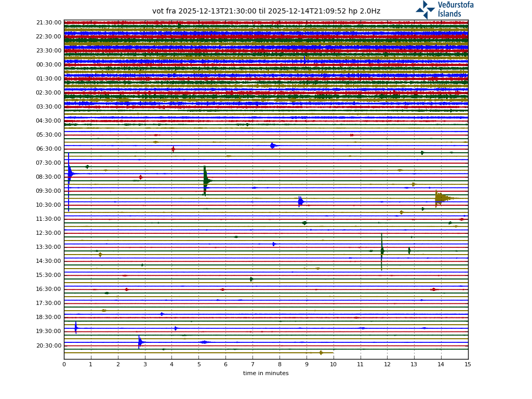The image size is (532, 399).
Task: Select the large green event near minute 5
Action: (x=206, y=180)
